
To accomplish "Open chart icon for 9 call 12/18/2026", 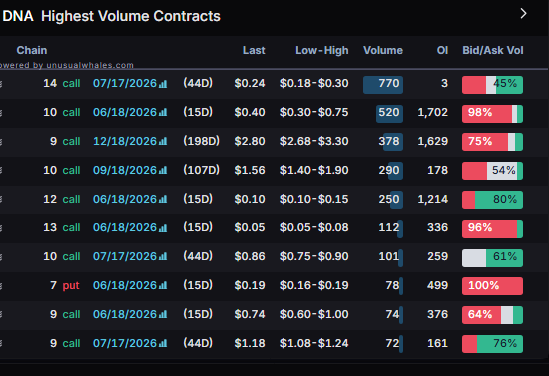I will tap(163, 142).
